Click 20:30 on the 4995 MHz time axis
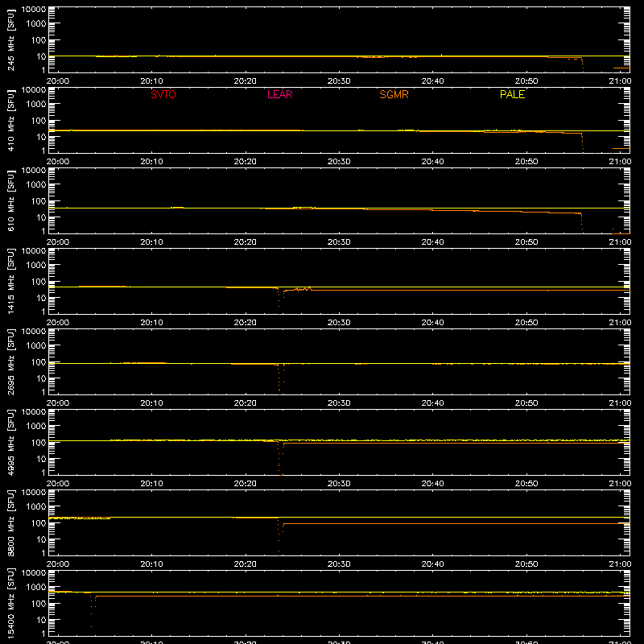 click(339, 484)
